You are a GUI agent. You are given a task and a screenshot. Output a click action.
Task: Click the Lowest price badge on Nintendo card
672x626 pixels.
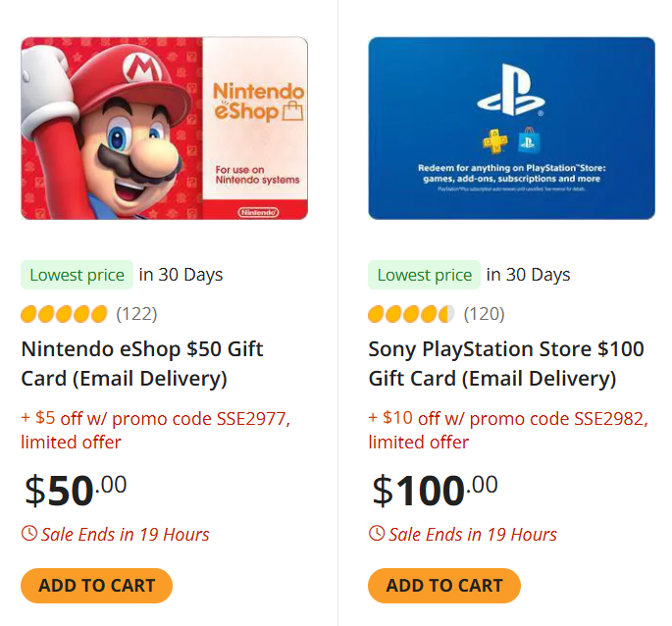click(77, 275)
